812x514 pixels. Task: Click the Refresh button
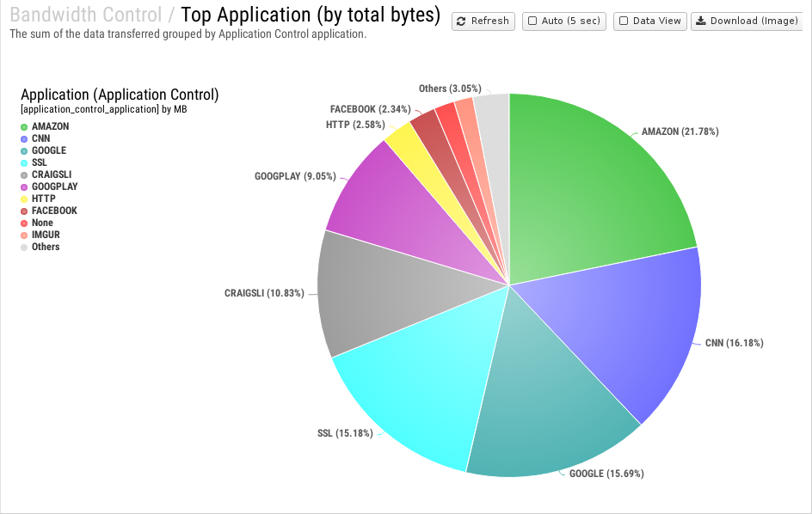483,21
